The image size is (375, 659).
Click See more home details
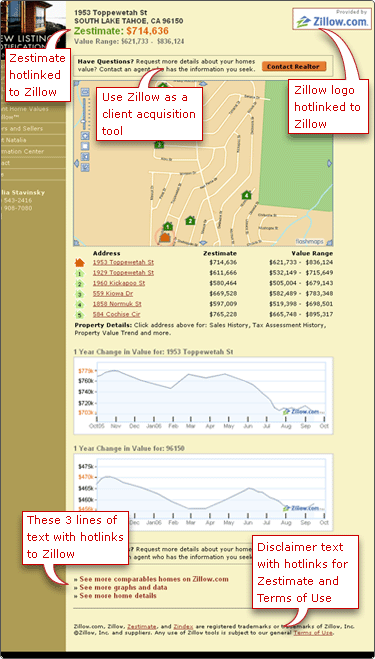pos(118,596)
